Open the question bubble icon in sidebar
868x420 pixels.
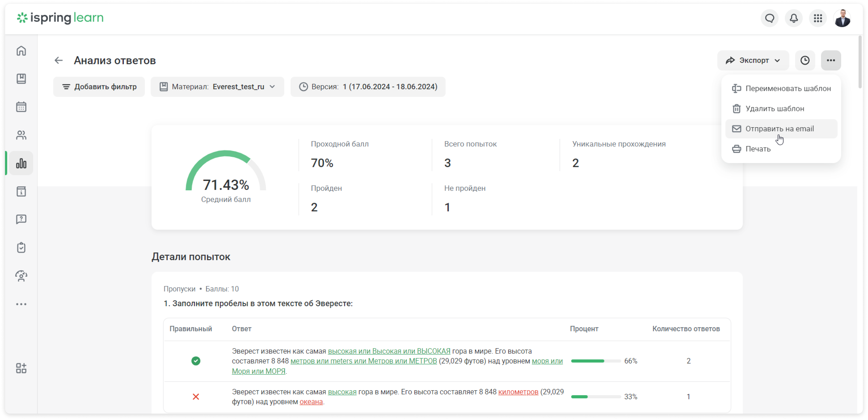(x=21, y=220)
